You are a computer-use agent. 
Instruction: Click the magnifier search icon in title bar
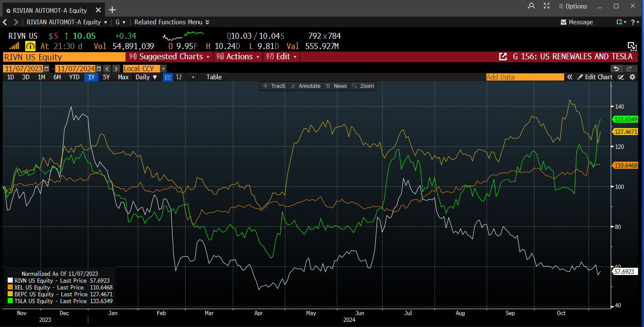pos(531,6)
